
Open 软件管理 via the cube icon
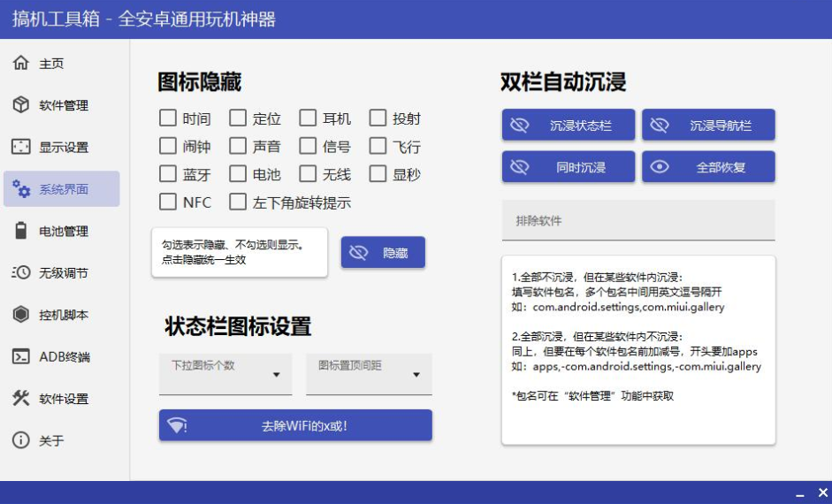pyautogui.click(x=21, y=105)
